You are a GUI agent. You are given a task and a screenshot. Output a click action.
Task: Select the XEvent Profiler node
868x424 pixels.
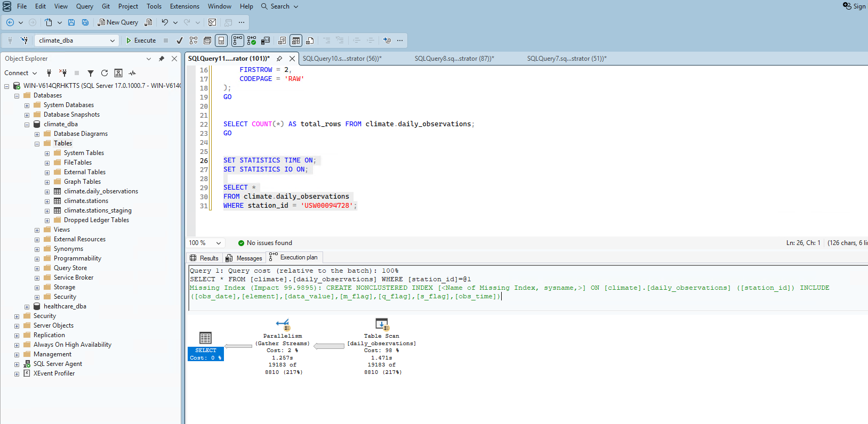pos(54,373)
